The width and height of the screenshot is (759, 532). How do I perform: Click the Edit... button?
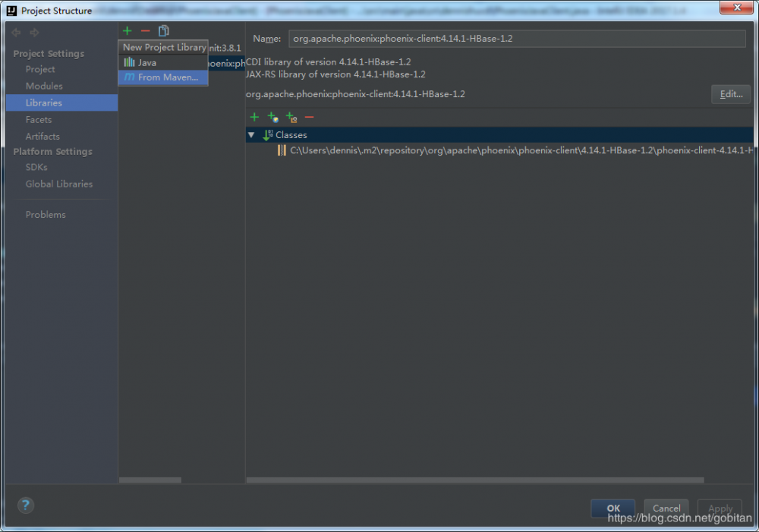pyautogui.click(x=731, y=94)
